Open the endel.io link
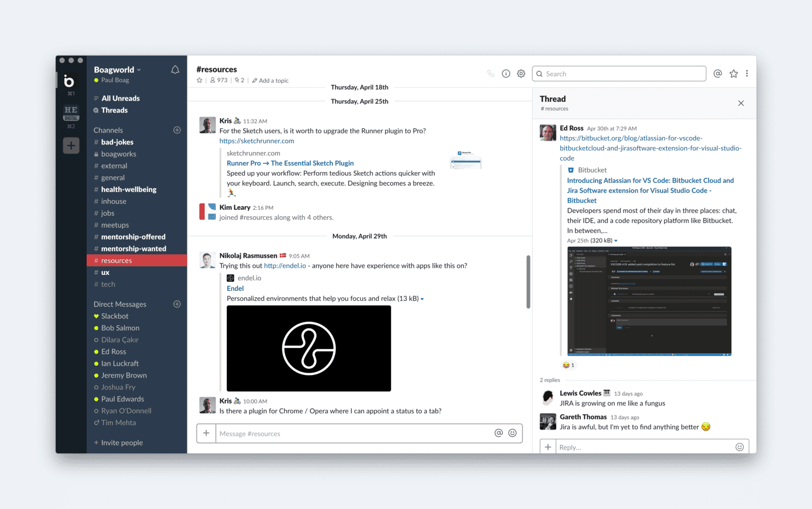The width and height of the screenshot is (812, 509). coord(285,266)
